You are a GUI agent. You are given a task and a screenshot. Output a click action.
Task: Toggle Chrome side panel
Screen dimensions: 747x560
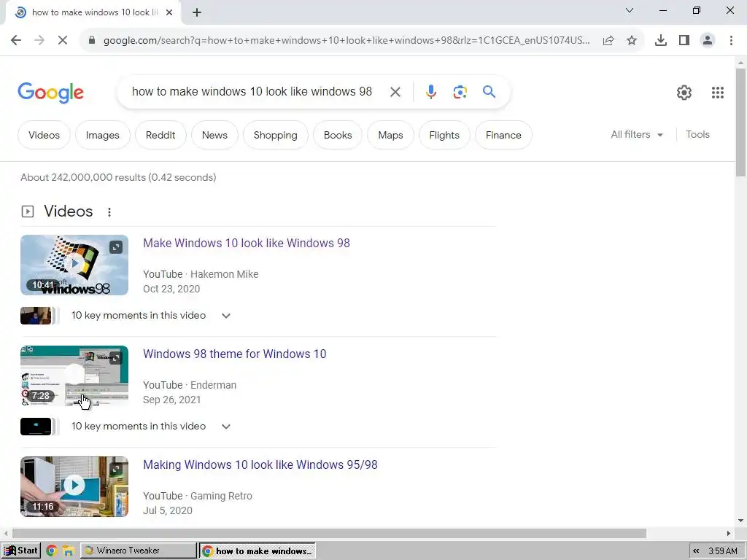[x=684, y=41]
